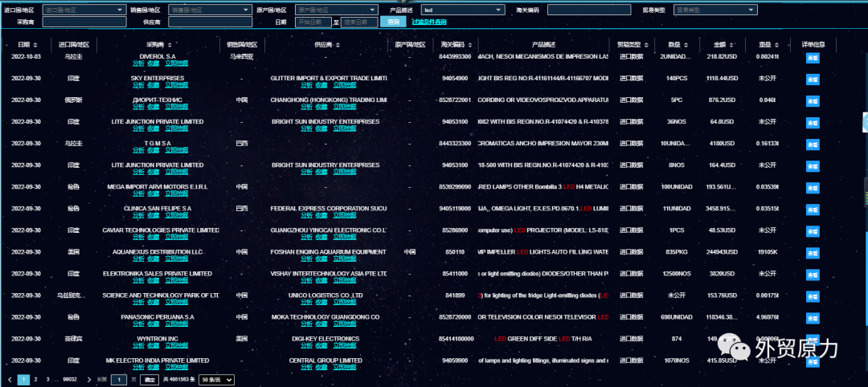The height and width of the screenshot is (387, 868).
Task: Select customs code 8528722001
Action: [455, 100]
